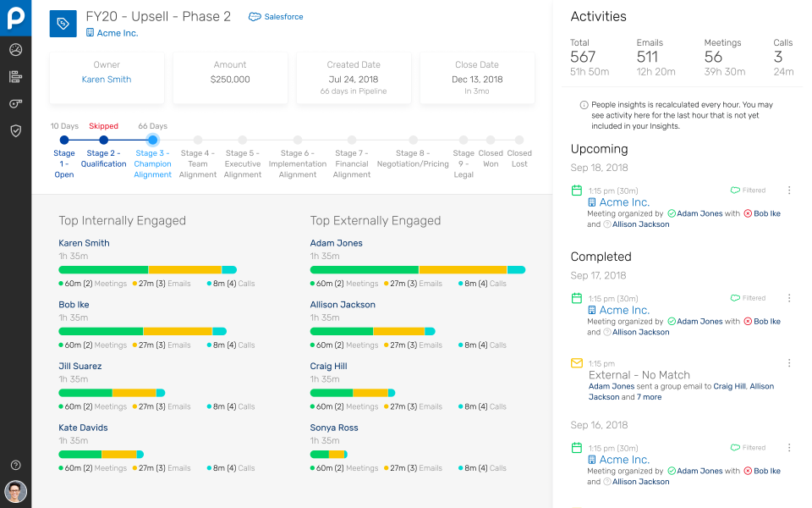
Task: Open three-dot menu for External email
Action: click(x=789, y=363)
